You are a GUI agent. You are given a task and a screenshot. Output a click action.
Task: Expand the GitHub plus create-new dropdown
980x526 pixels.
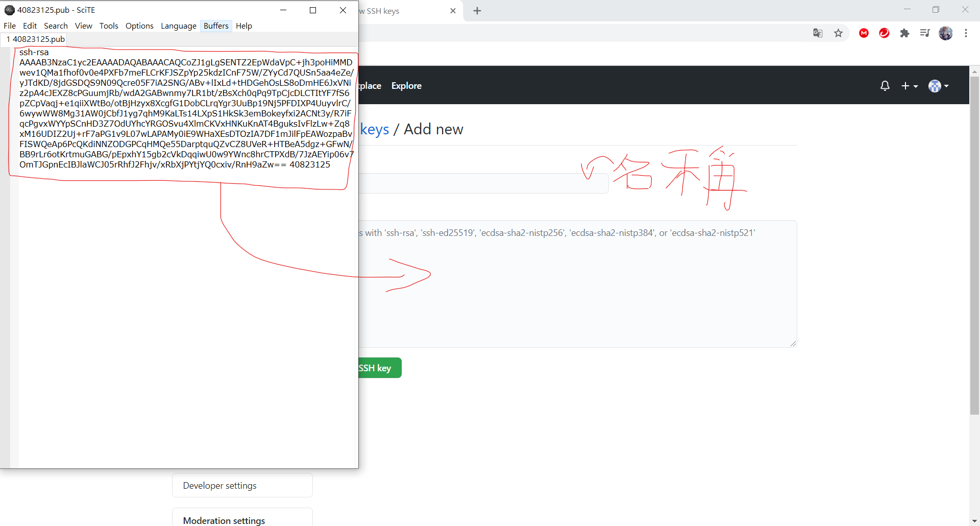(910, 86)
